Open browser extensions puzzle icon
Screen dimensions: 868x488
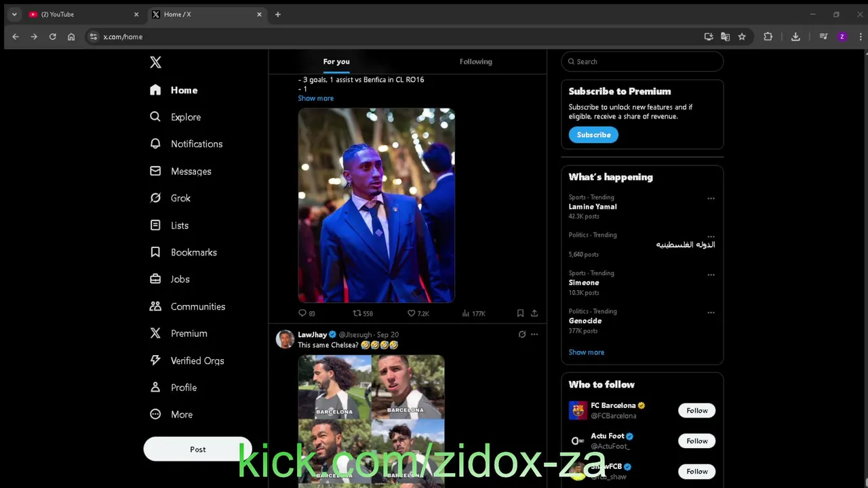pyautogui.click(x=768, y=37)
